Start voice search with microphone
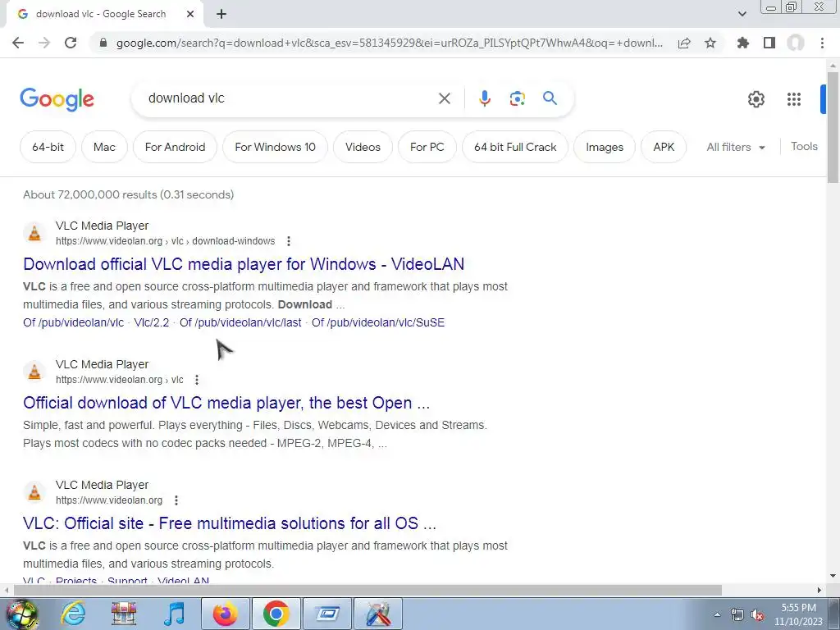840x630 pixels. pos(484,98)
